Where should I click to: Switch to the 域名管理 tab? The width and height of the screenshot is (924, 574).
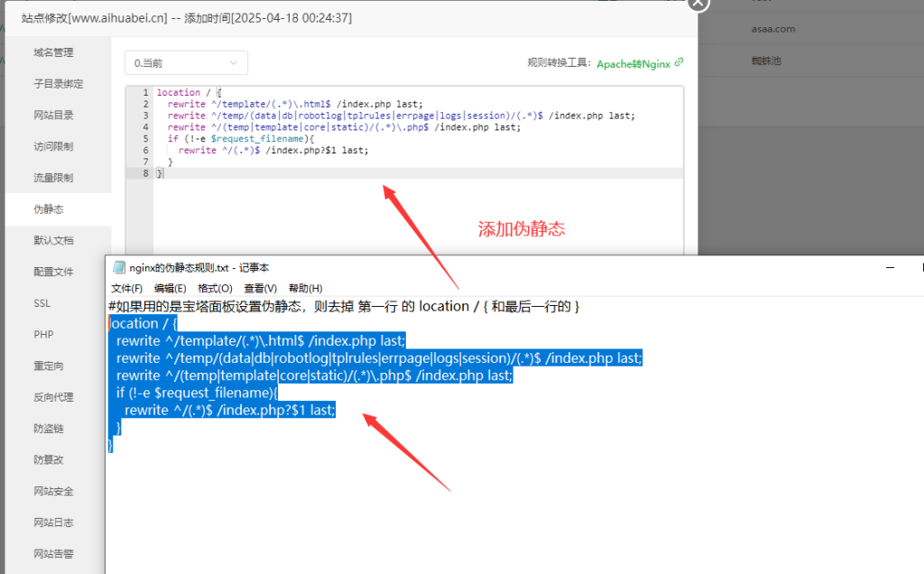[x=54, y=52]
